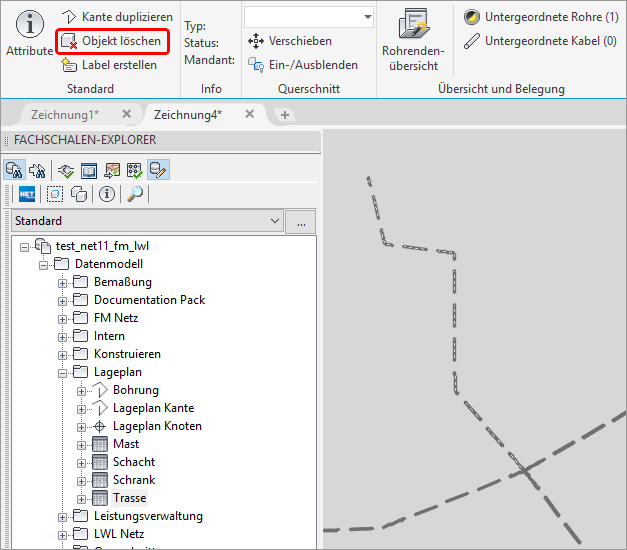Switch to the Zeichnung1* tab
The height and width of the screenshot is (550, 627).
[65, 115]
